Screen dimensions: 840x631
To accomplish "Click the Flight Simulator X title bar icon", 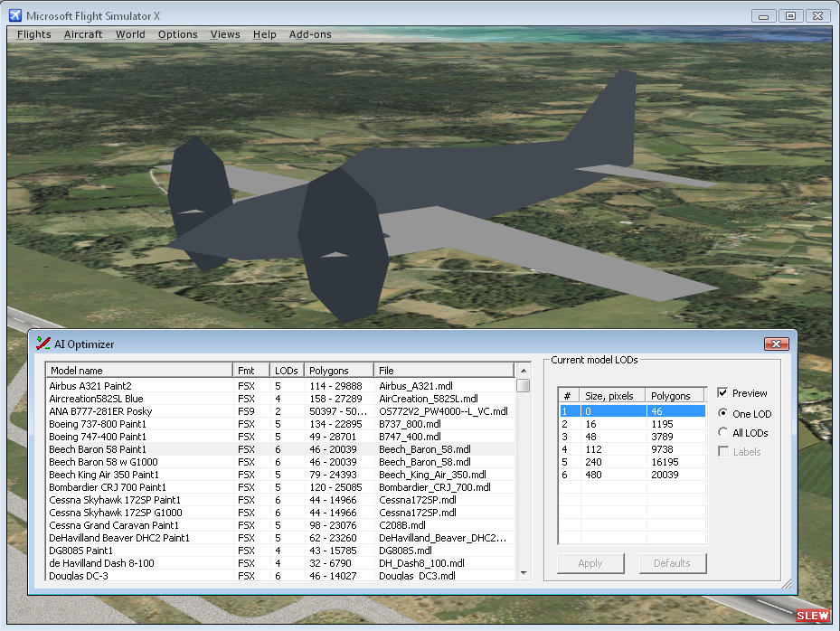I will pos(15,15).
